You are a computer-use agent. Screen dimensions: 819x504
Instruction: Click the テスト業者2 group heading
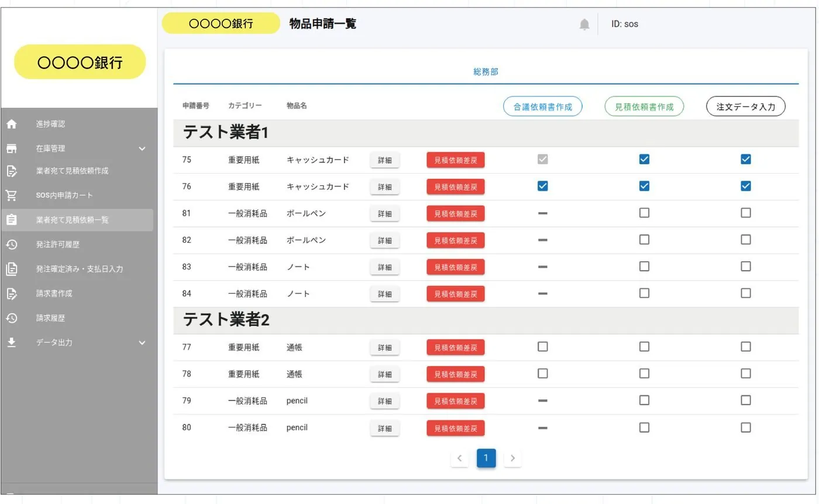point(226,320)
